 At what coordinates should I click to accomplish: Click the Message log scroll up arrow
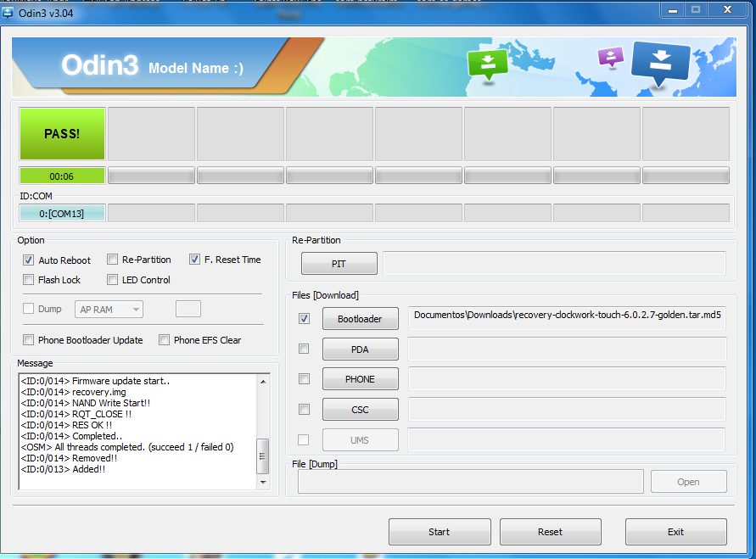tap(263, 381)
